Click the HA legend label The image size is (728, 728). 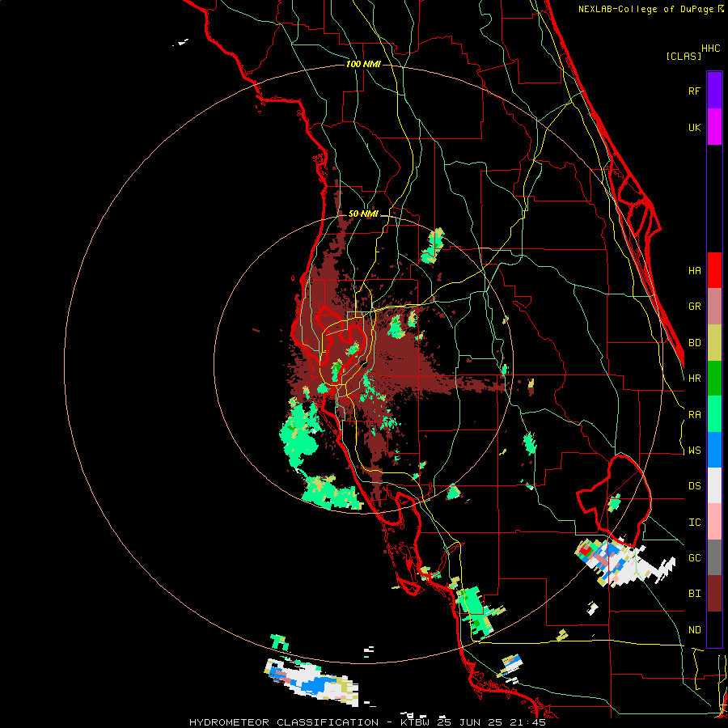pyautogui.click(x=694, y=271)
